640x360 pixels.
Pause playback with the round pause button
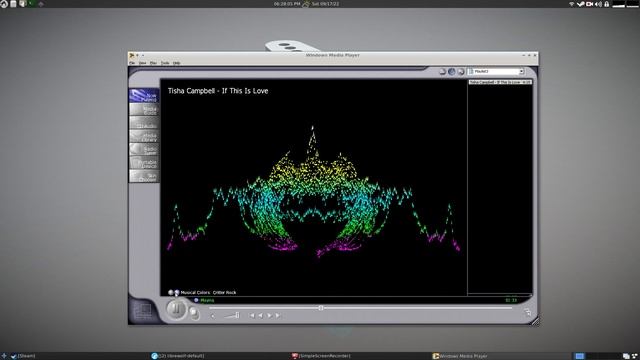click(176, 309)
